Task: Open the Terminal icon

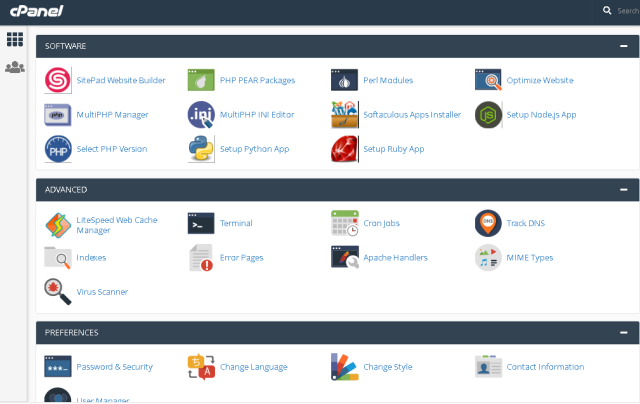Action: pyautogui.click(x=201, y=223)
